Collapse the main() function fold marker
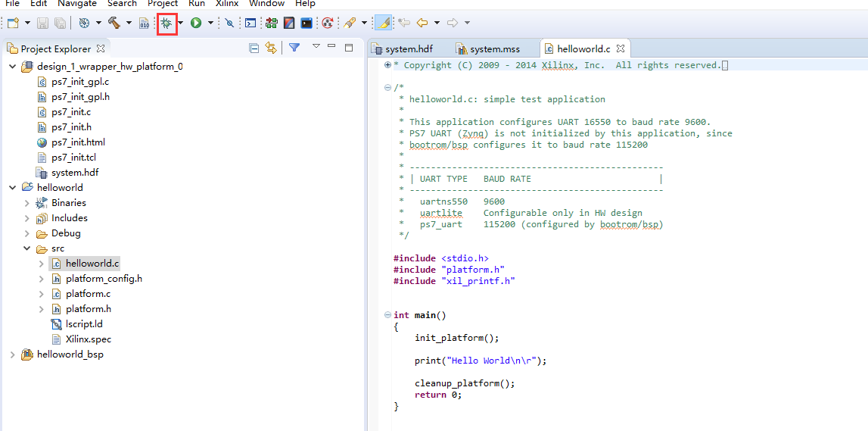Screen dimensions: 868x431 click(387, 315)
